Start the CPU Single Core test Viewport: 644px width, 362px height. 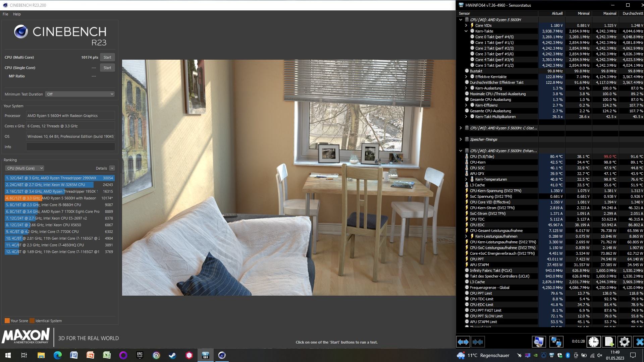point(107,68)
